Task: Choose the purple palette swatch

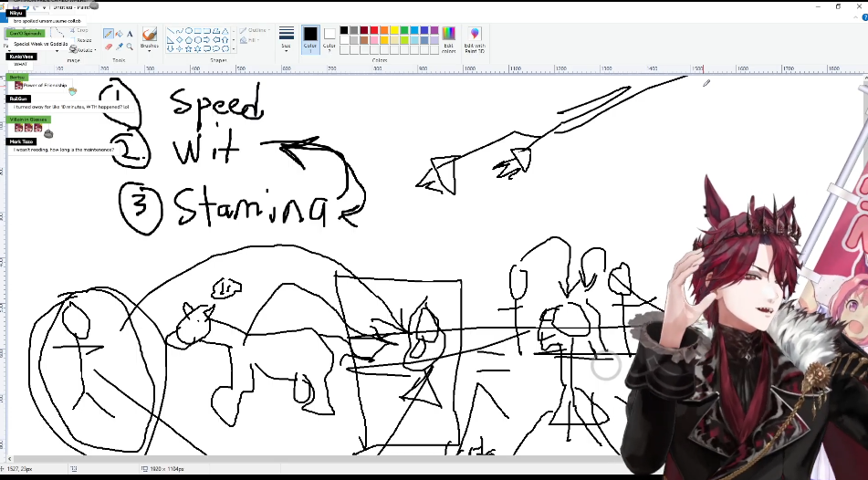Action: pos(434,30)
